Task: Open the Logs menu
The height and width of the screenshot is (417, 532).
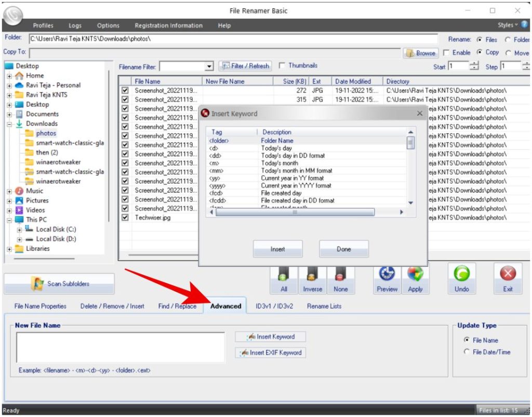Action: click(x=75, y=25)
